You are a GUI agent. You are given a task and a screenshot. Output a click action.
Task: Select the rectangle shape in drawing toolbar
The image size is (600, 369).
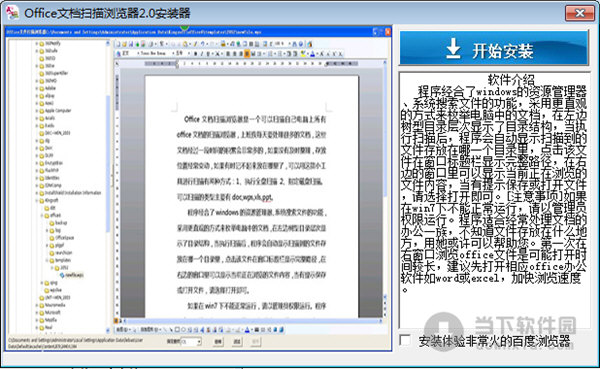pos(178,330)
